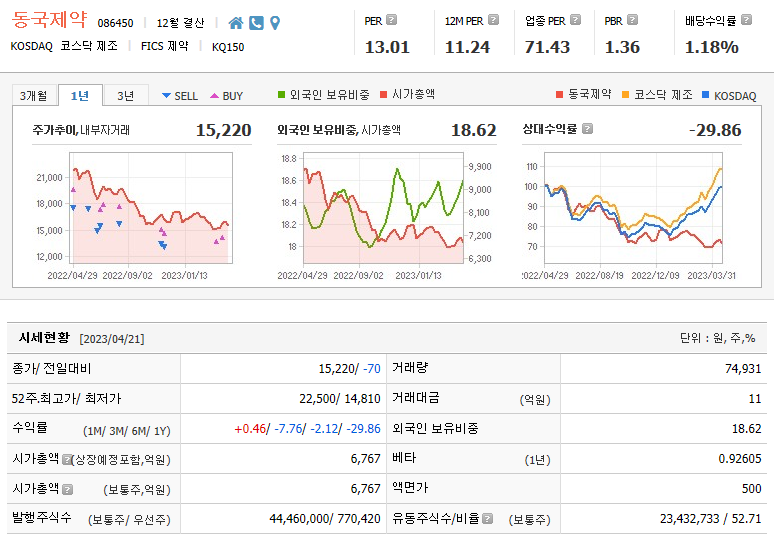Click the 동국제약 company name title

pos(49,20)
